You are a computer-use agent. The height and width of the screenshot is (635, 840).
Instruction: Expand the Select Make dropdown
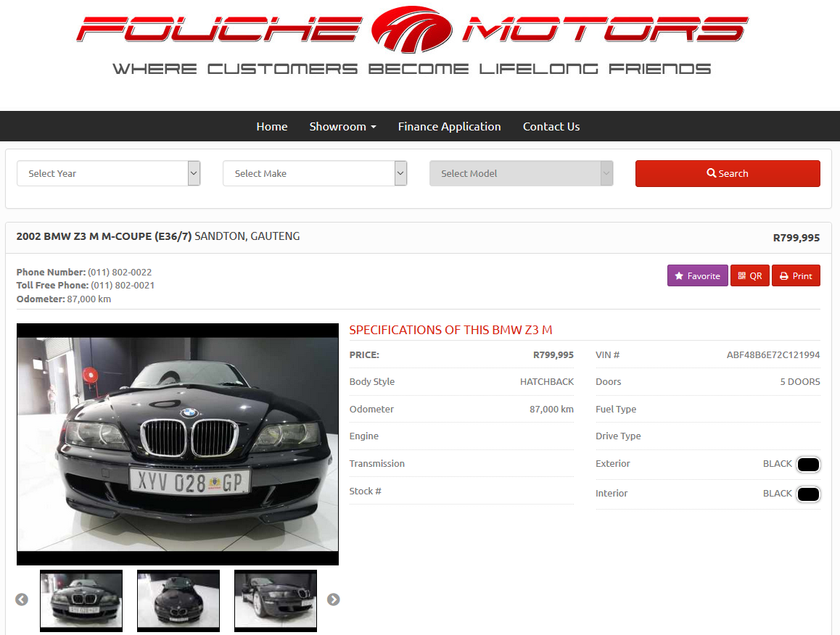pos(315,173)
